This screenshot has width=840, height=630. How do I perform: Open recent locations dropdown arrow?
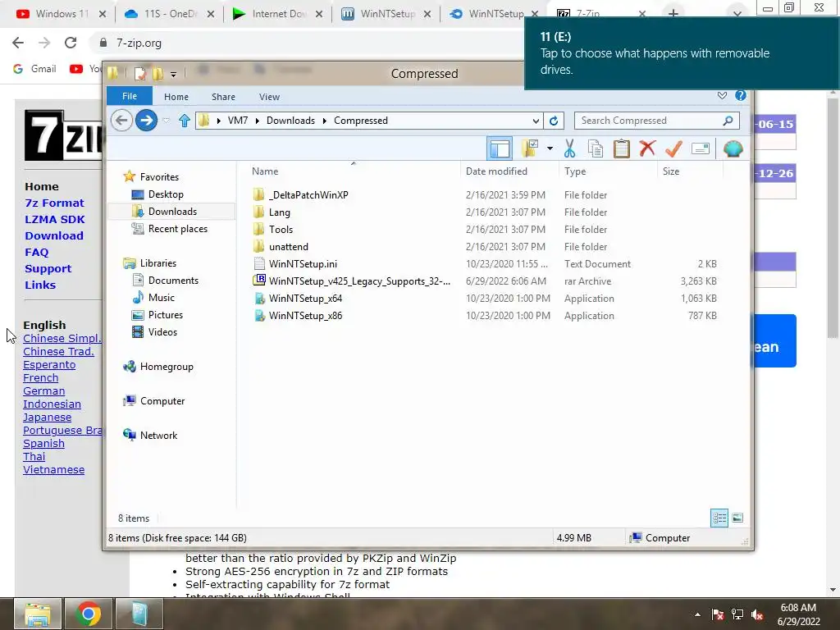click(166, 121)
